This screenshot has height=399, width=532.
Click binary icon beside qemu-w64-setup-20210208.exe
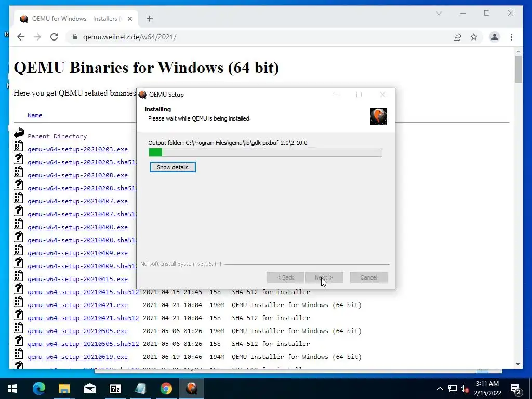[18, 171]
